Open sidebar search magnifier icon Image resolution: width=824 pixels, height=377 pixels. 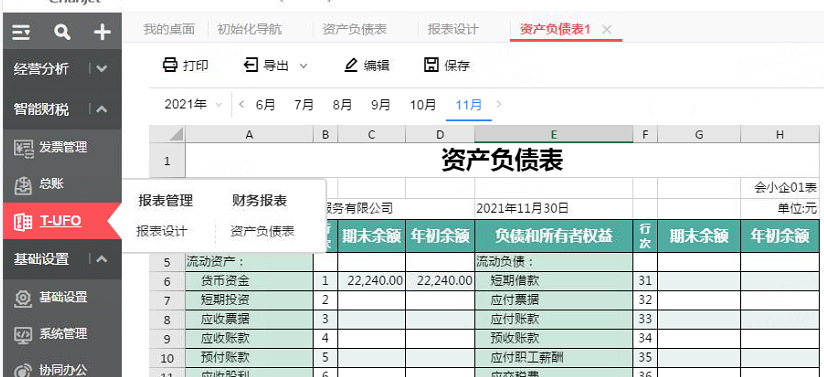pyautogui.click(x=62, y=32)
